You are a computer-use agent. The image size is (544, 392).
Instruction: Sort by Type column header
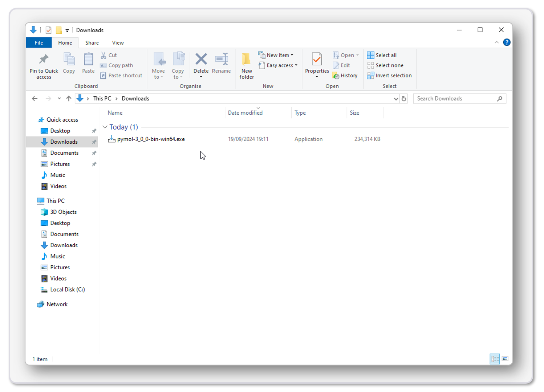coord(300,113)
